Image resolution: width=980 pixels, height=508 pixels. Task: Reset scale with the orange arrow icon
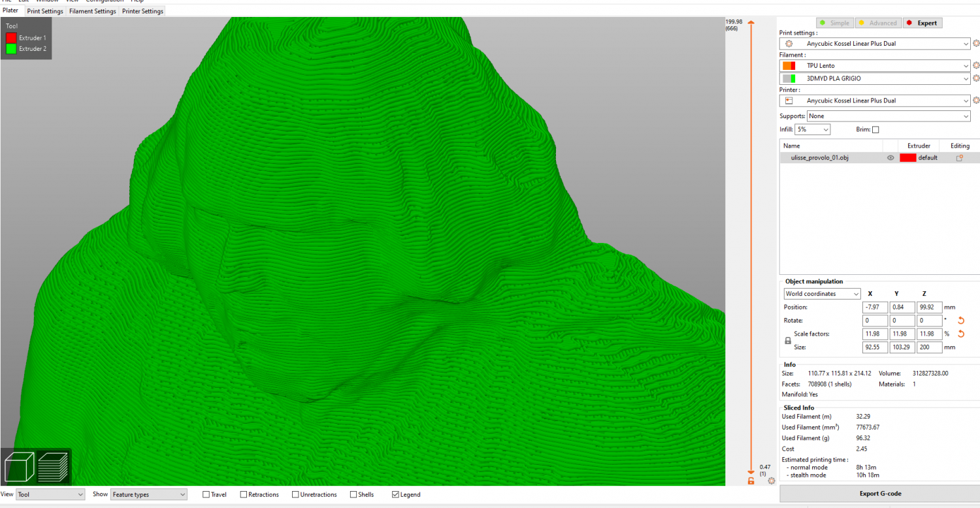coord(960,334)
